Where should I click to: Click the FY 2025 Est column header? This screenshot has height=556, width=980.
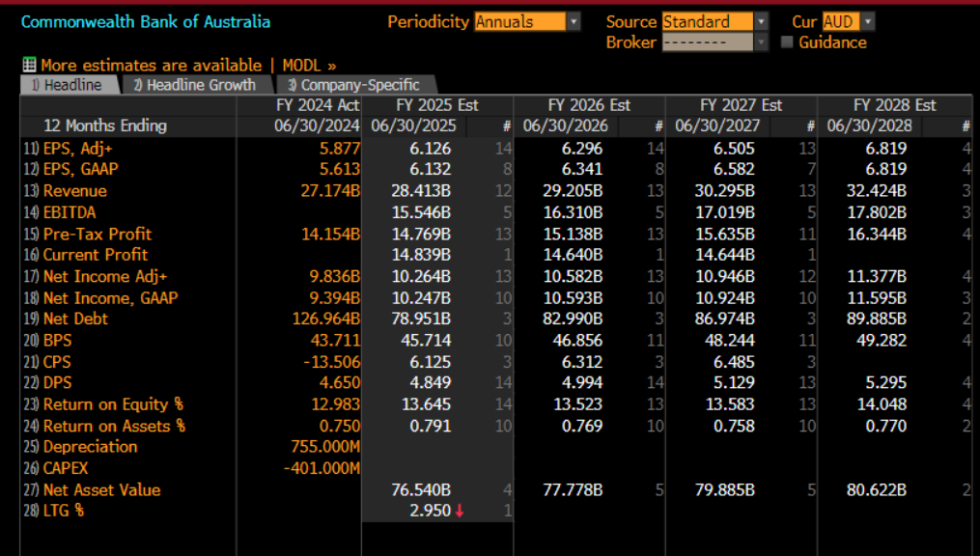coord(437,105)
